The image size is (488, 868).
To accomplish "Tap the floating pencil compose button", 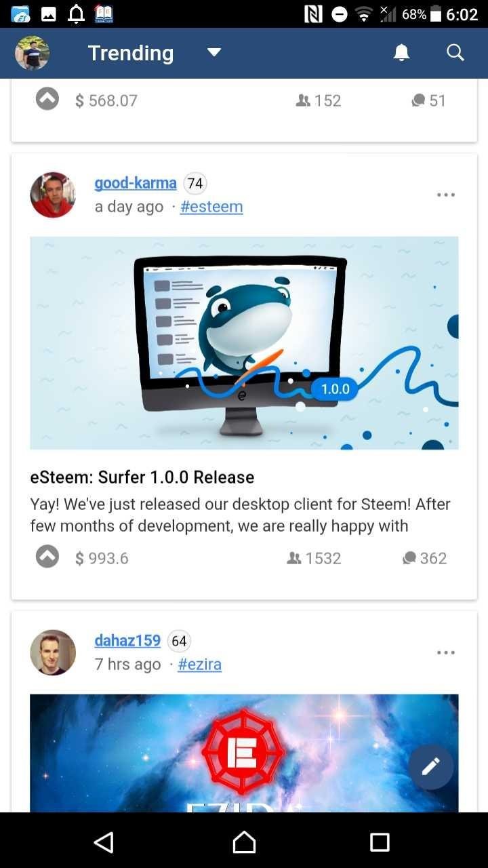I will [430, 766].
